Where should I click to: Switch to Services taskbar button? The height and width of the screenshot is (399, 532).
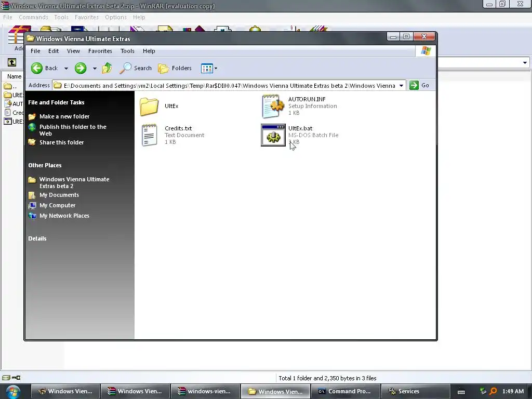click(x=415, y=392)
